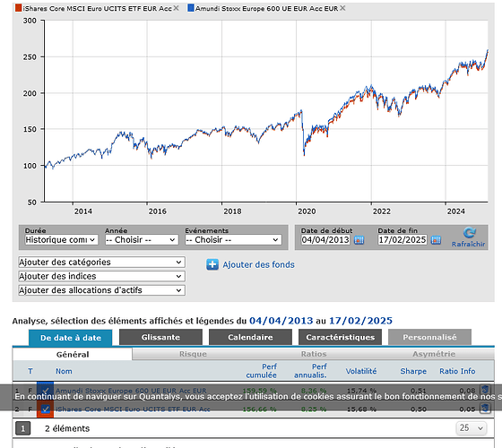This screenshot has height=448, width=502.
Task: Expand Ajouter des allocations d'actifs dropdown
Action: tap(101, 290)
